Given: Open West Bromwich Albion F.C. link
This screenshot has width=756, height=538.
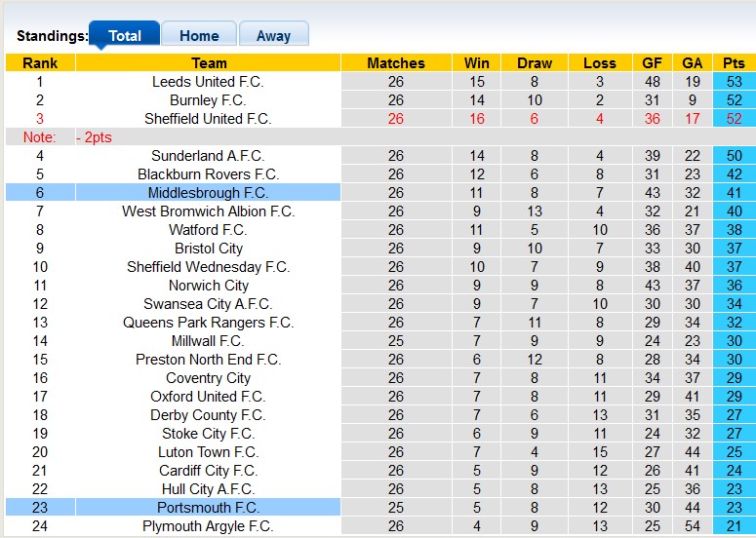Looking at the screenshot, I should [208, 211].
